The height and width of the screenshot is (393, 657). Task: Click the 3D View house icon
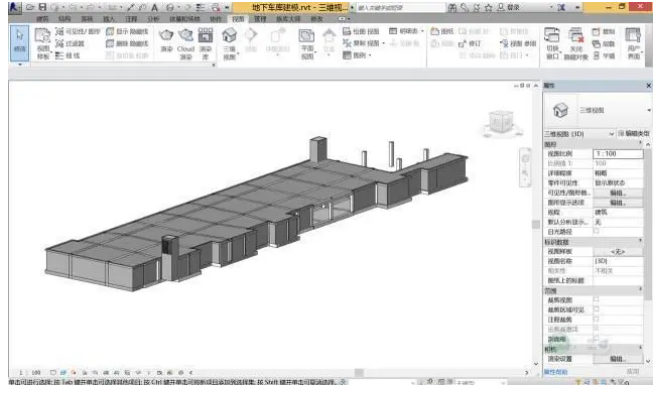(x=229, y=42)
